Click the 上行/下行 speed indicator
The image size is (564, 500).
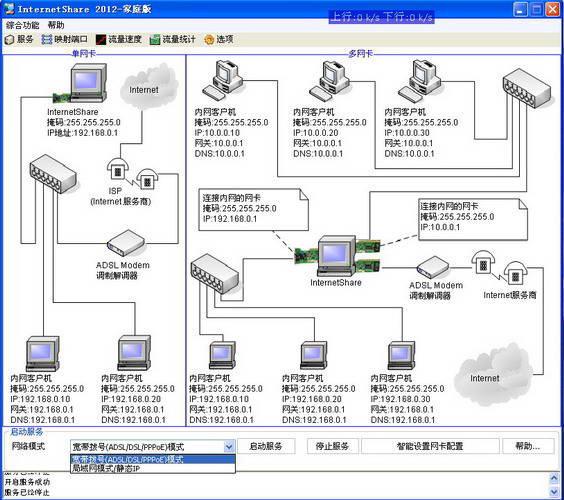(382, 17)
